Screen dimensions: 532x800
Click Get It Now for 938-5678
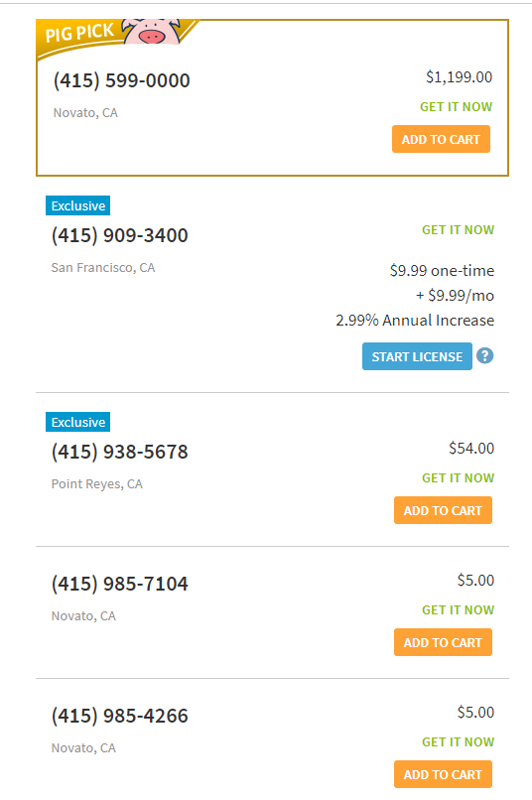tap(458, 478)
